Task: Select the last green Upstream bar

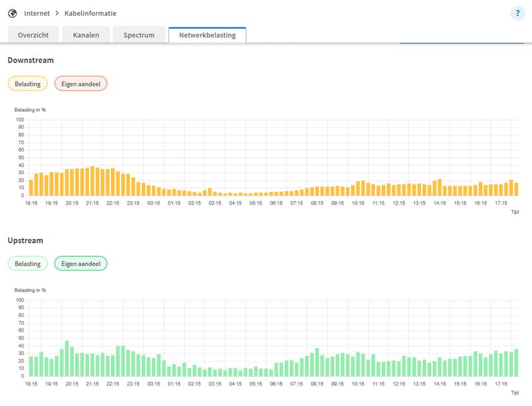Action: [515, 363]
